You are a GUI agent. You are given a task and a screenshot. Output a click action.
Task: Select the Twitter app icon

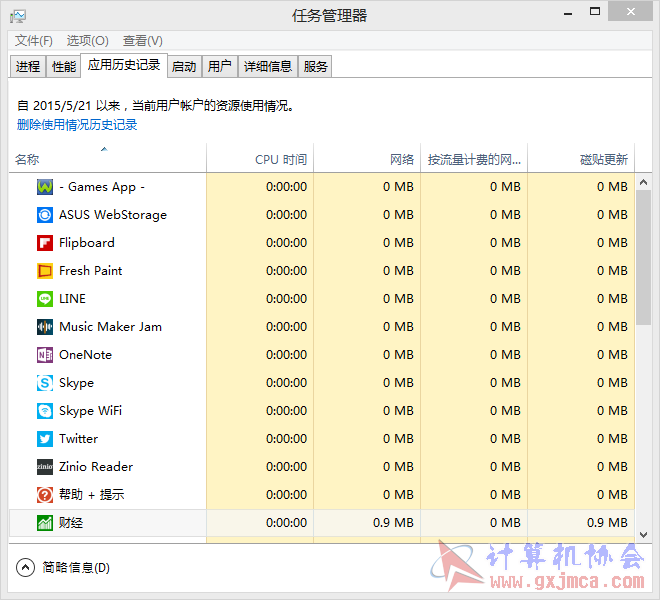tap(45, 439)
